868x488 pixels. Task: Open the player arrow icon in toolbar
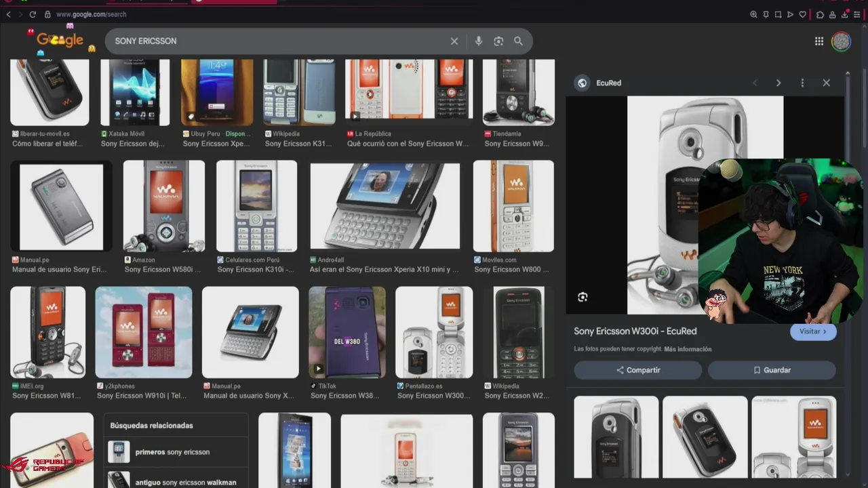pos(790,14)
